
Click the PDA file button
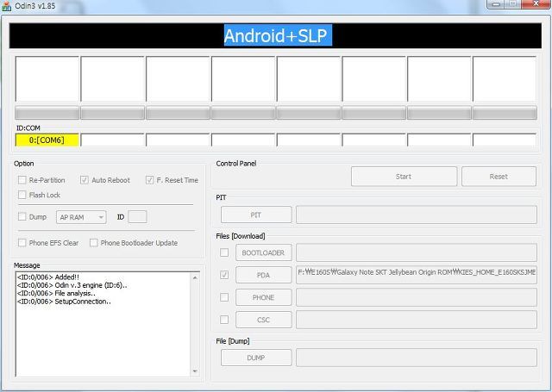[264, 275]
